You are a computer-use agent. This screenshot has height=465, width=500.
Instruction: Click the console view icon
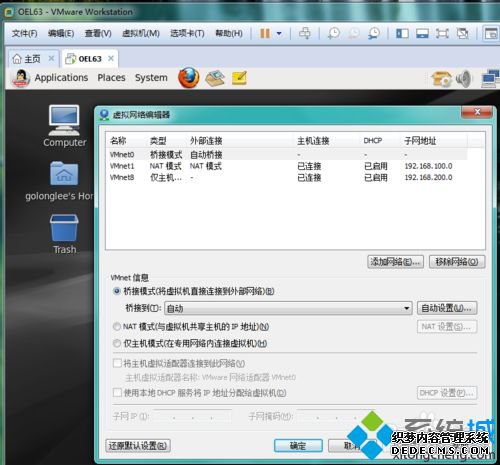coord(491,33)
